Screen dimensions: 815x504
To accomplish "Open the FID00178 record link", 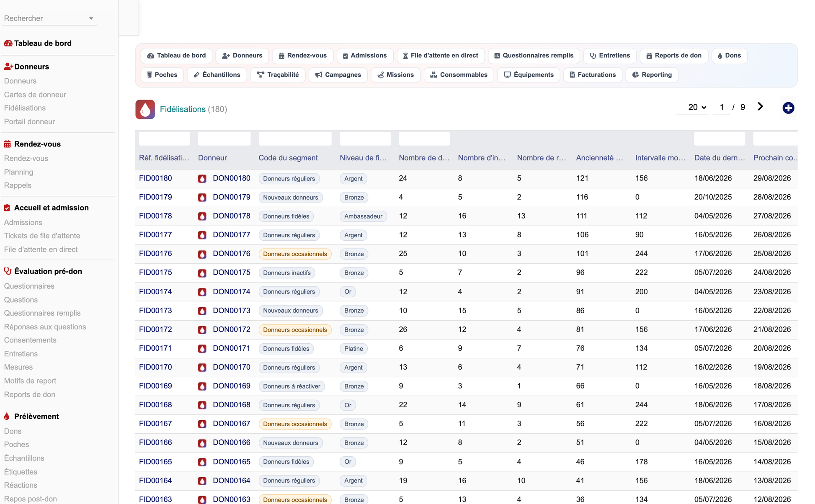I will click(155, 216).
